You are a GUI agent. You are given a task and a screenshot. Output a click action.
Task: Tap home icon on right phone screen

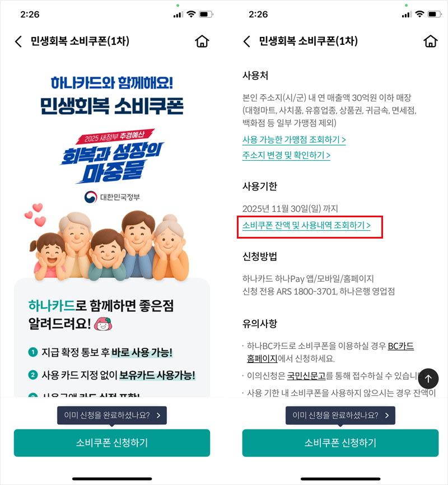(431, 41)
